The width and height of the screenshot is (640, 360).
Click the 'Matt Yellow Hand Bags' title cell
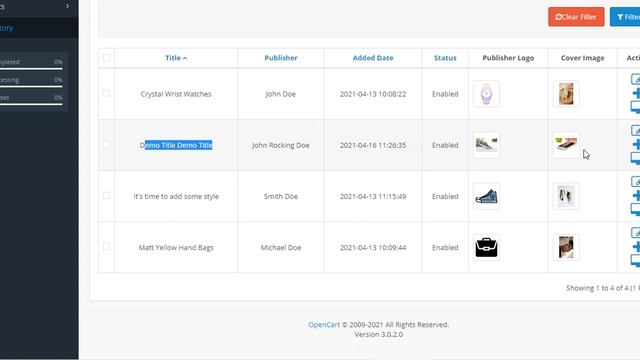pos(176,247)
